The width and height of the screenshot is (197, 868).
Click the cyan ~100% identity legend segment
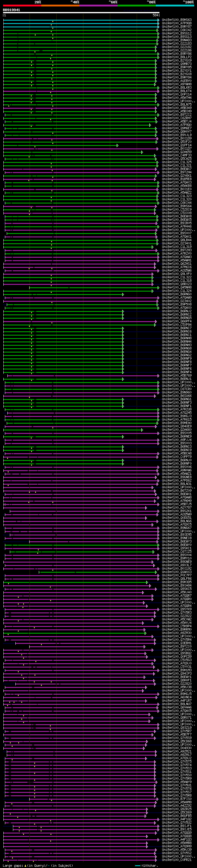175,6
